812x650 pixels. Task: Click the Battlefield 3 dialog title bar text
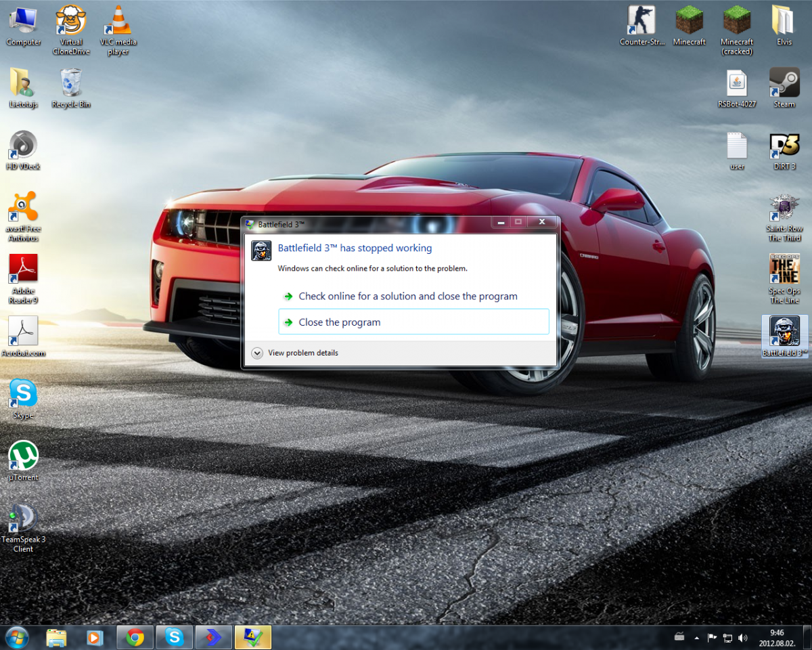(281, 223)
